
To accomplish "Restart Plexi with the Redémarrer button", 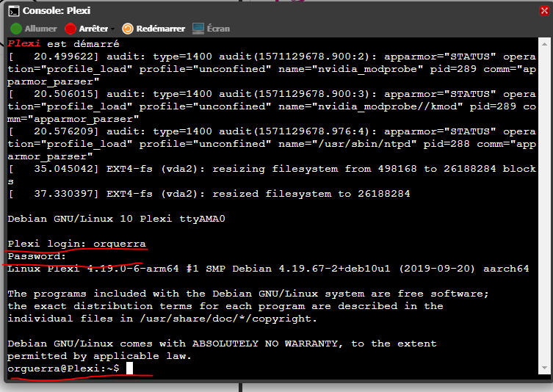I will [153, 29].
